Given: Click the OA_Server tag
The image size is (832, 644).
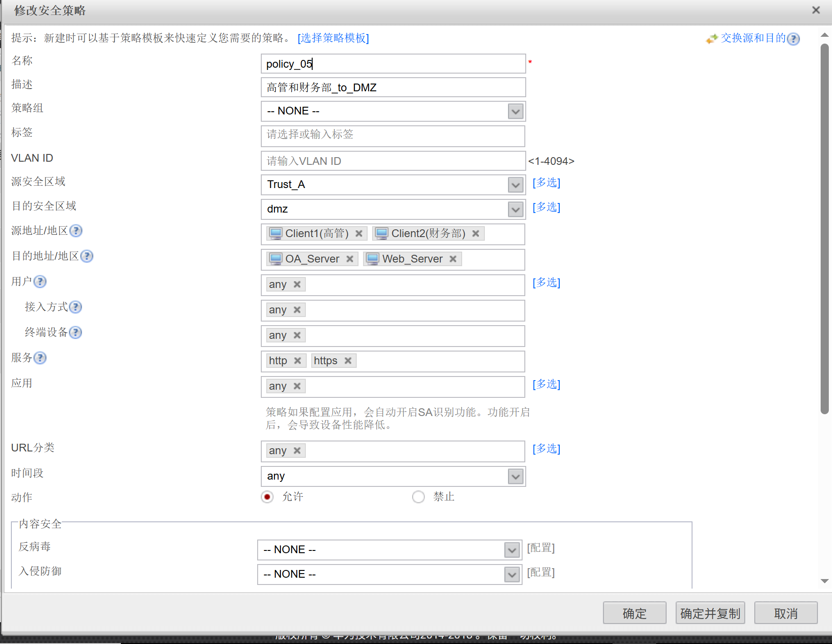Looking at the screenshot, I should (x=312, y=259).
